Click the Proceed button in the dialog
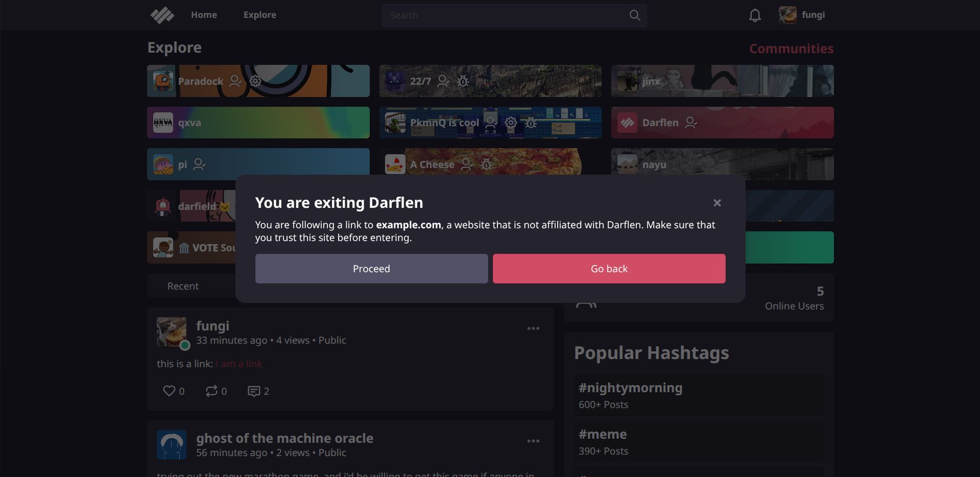The image size is (980, 477). [371, 269]
